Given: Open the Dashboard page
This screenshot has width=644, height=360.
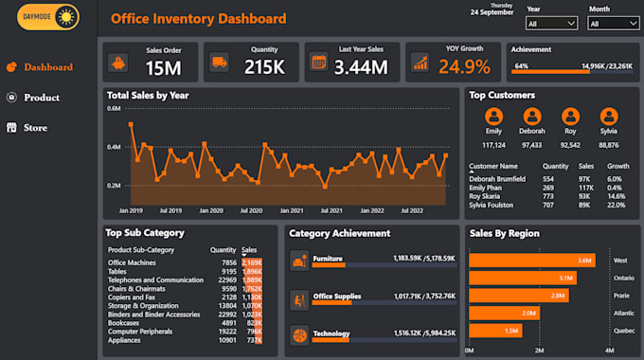Looking at the screenshot, I should (x=48, y=67).
